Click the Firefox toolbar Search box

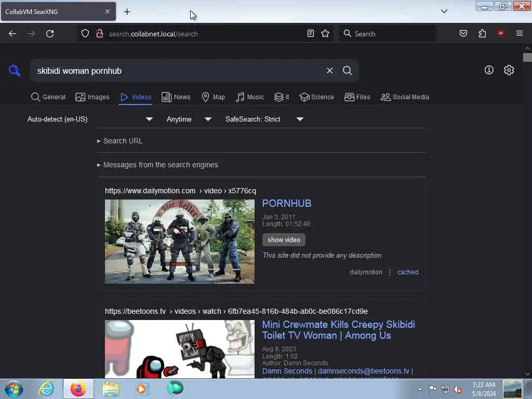(387, 34)
